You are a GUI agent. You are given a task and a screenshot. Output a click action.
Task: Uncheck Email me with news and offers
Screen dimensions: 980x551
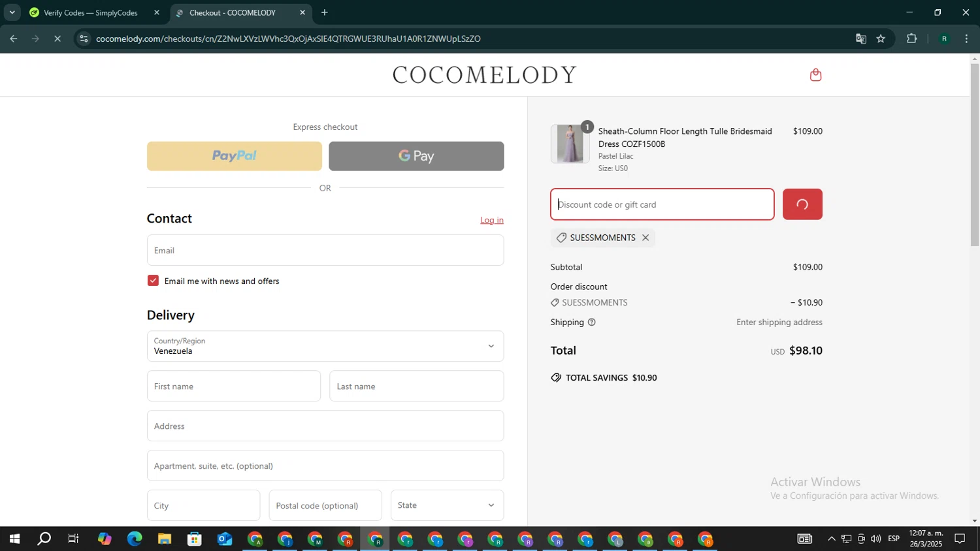[x=153, y=281]
